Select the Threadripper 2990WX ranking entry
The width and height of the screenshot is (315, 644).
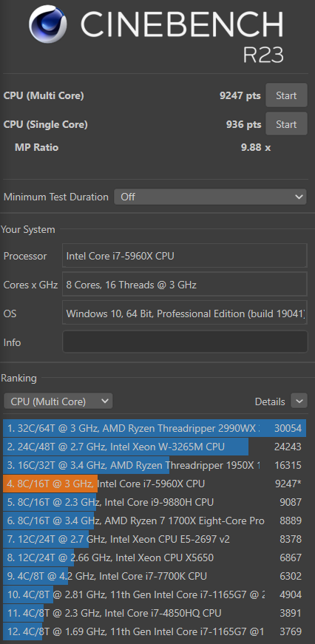tap(155, 428)
